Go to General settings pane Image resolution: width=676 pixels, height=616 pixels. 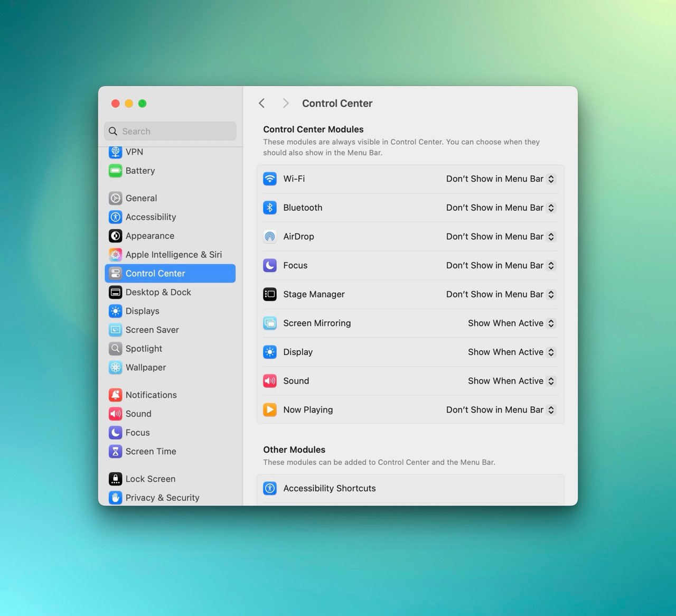(170, 198)
